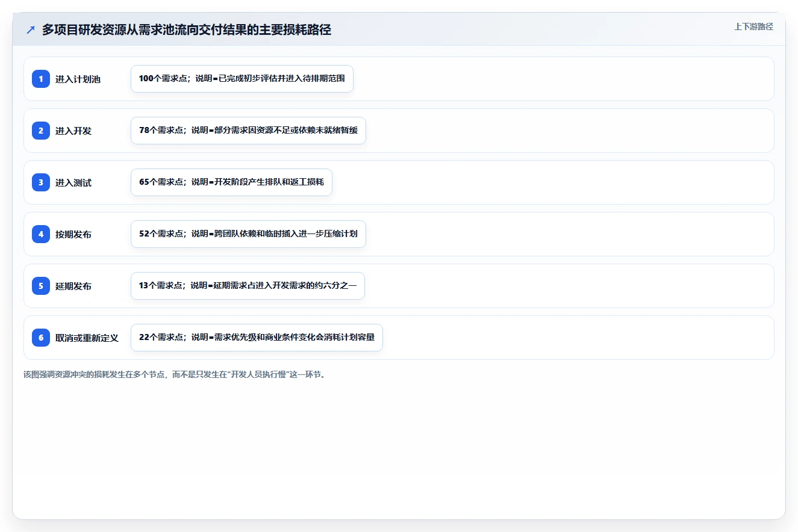The height and width of the screenshot is (532, 798).
Task: Select step badge 2 for 进入开发
Action: point(41,131)
